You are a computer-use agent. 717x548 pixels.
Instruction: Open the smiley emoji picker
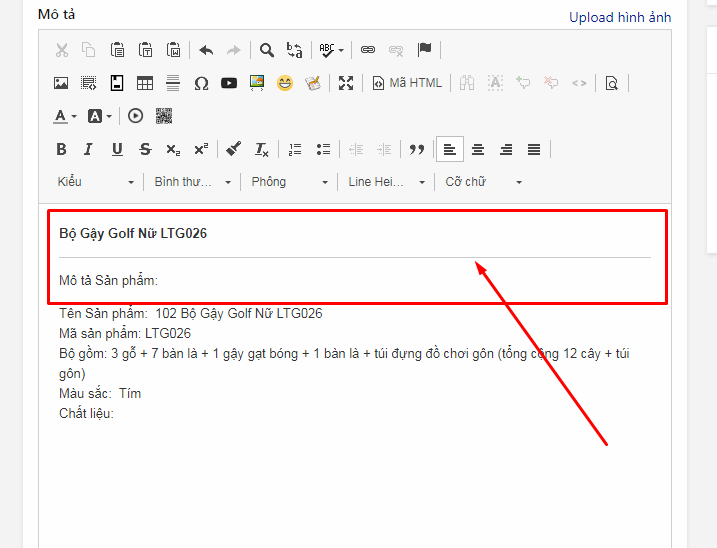(285, 83)
